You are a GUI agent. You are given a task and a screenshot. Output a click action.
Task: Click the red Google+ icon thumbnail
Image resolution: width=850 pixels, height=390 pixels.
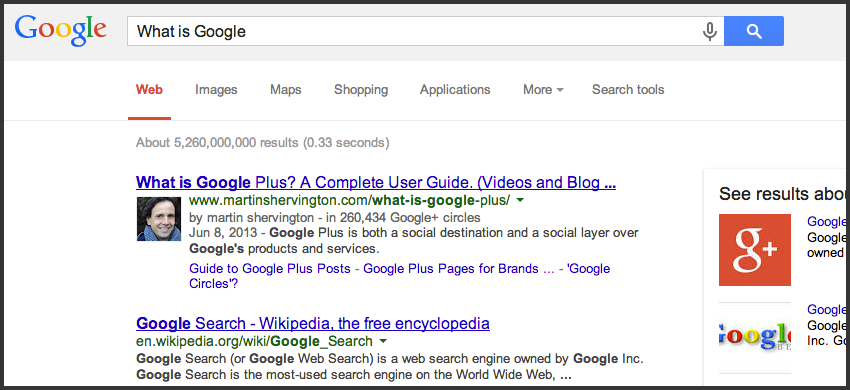point(755,250)
